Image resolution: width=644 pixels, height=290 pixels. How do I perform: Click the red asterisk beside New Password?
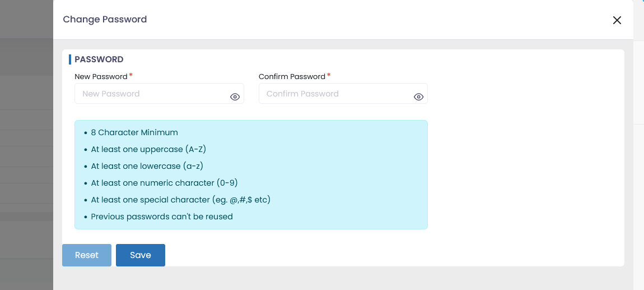click(131, 76)
